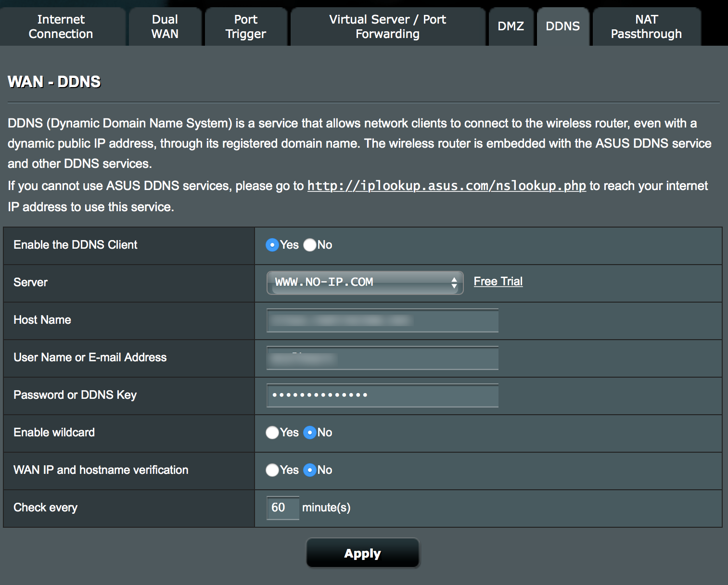Select the DDNS tab
The height and width of the screenshot is (585, 728).
[x=563, y=26]
